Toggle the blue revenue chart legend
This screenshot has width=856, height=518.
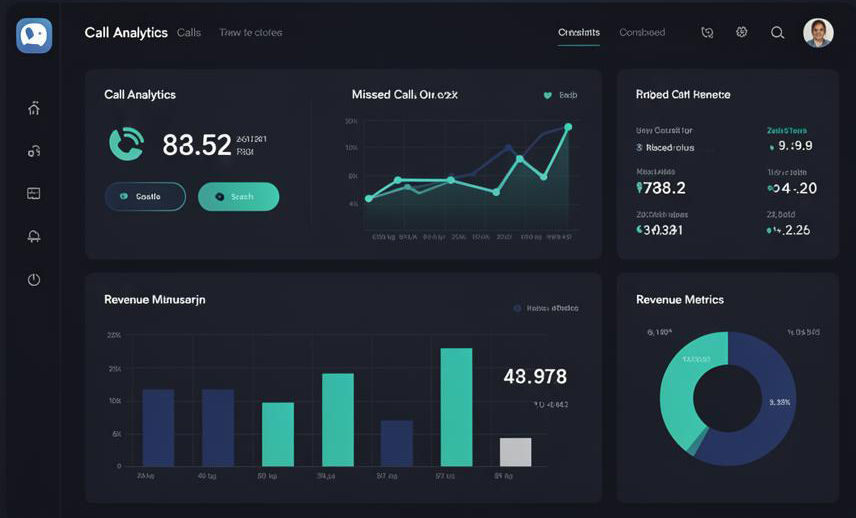pos(545,308)
